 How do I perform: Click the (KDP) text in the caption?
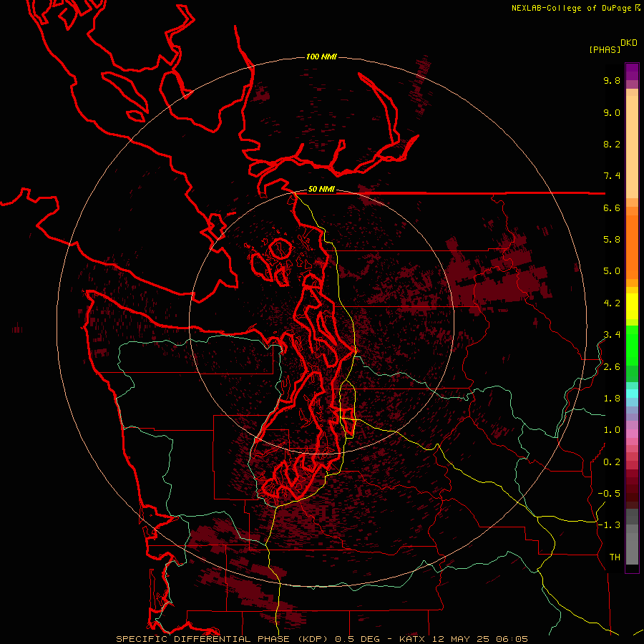coord(313,639)
